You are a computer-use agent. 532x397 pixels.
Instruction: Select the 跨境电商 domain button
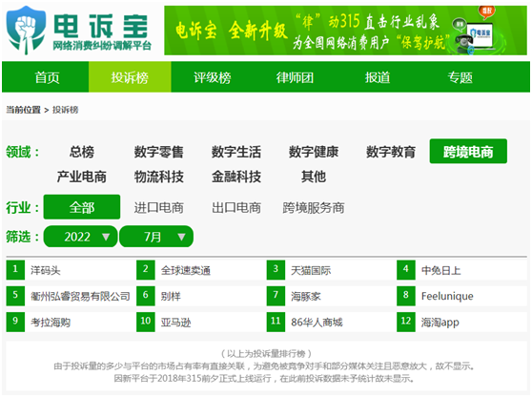coord(468,151)
